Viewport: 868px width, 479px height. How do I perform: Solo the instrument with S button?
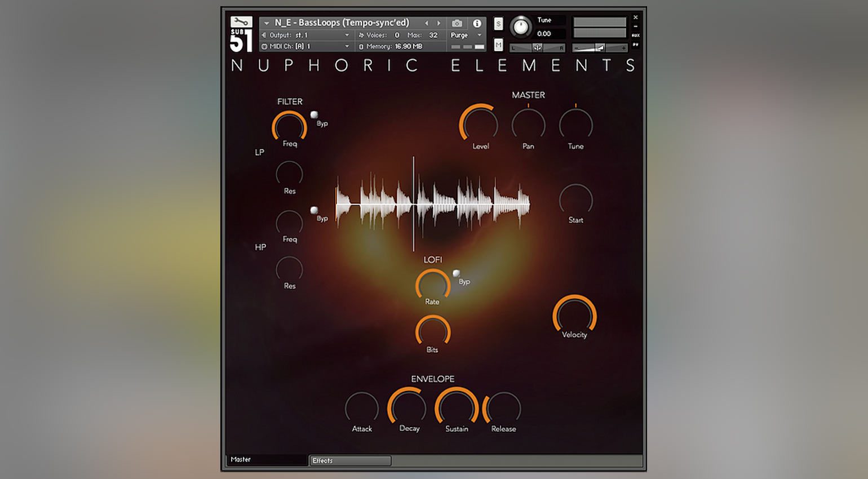(x=498, y=24)
